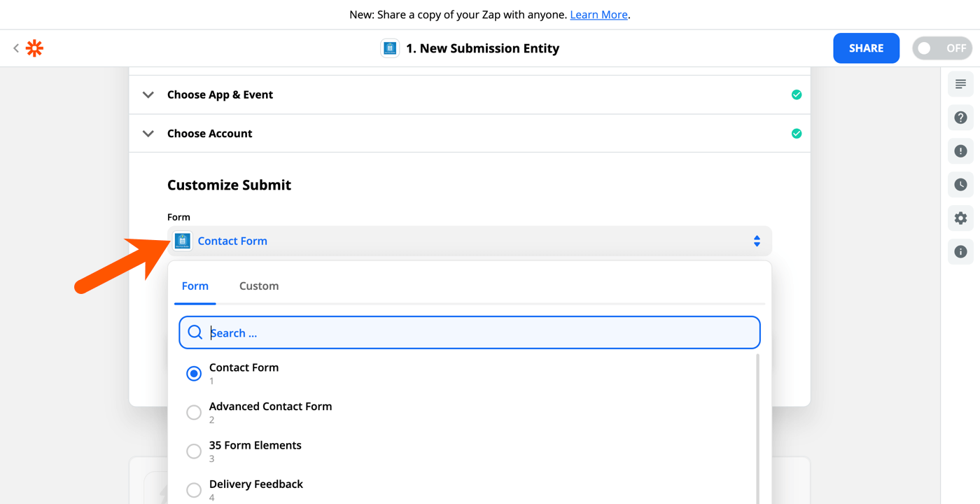
Task: Switch the Zap off toggle on
Action: tap(941, 48)
